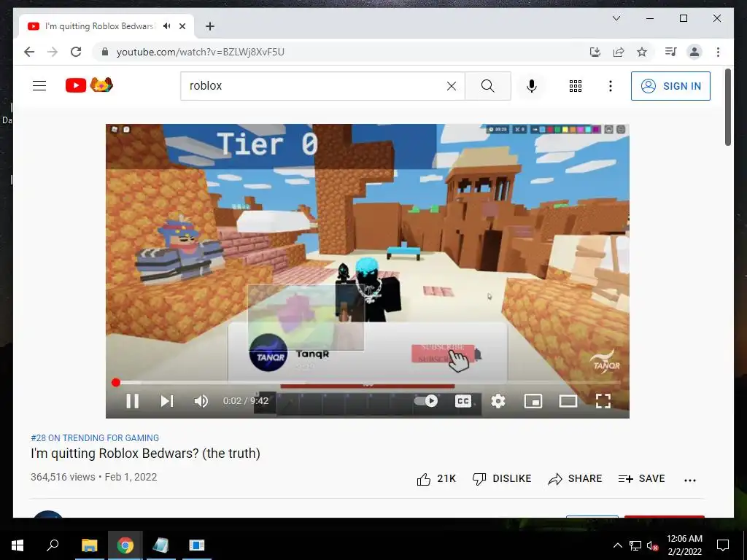This screenshot has width=747, height=560.
Task: Open the Chrome profile avatar
Action: (694, 52)
